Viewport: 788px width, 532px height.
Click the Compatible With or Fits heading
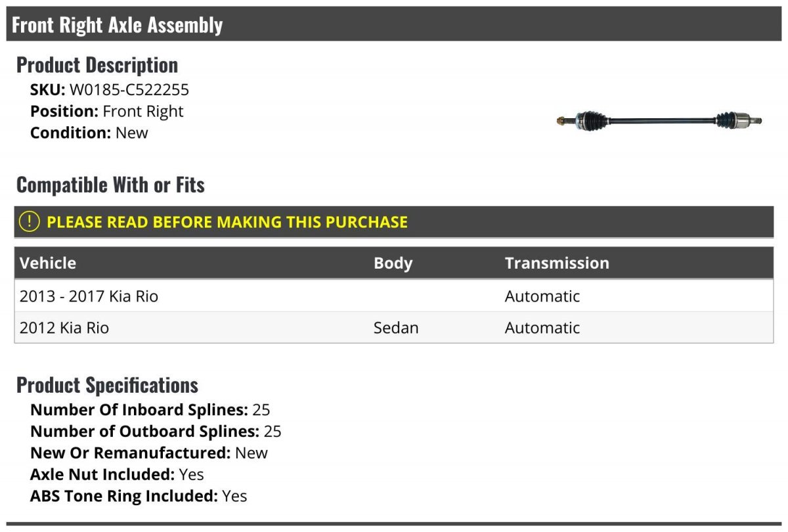click(110, 185)
